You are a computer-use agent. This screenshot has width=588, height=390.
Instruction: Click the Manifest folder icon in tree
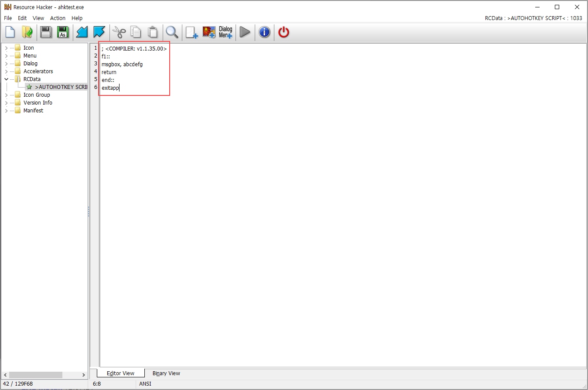[x=18, y=111]
